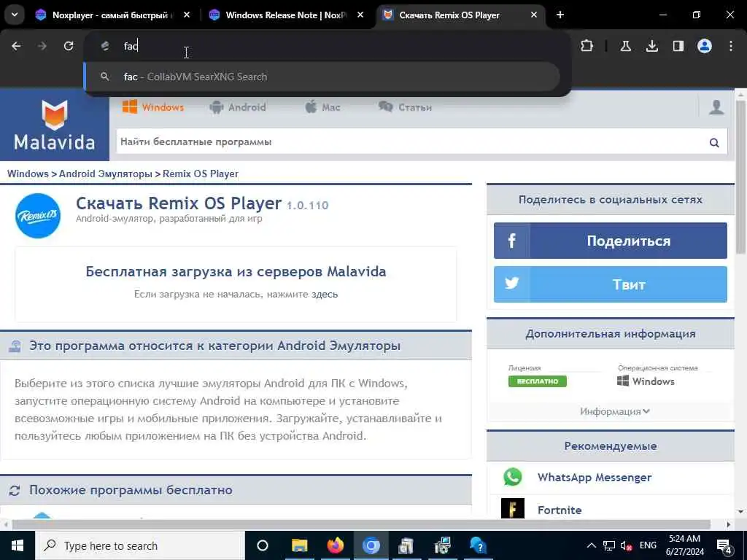Tweet using the Твит button
Image resolution: width=747 pixels, height=560 pixels.
click(611, 284)
